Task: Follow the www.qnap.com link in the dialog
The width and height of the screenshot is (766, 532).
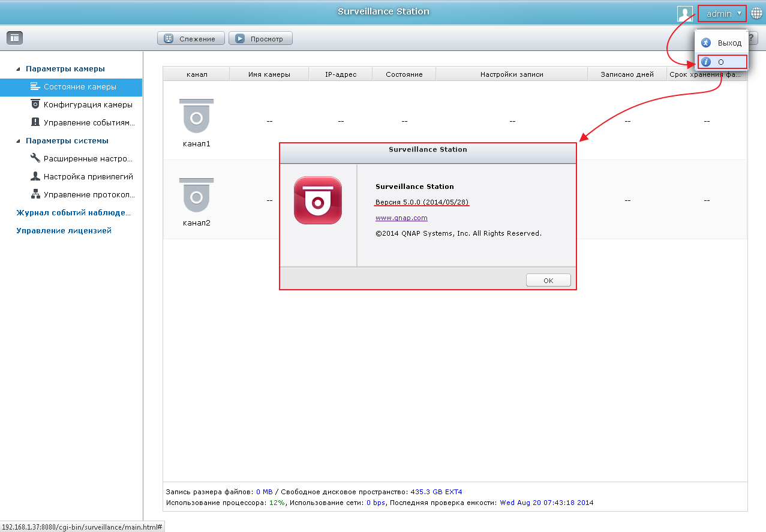Action: tap(401, 218)
